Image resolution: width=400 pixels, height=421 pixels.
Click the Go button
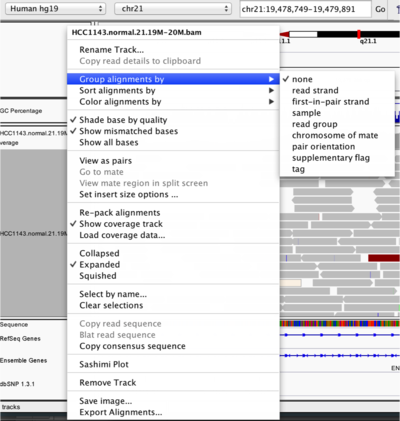(380, 9)
